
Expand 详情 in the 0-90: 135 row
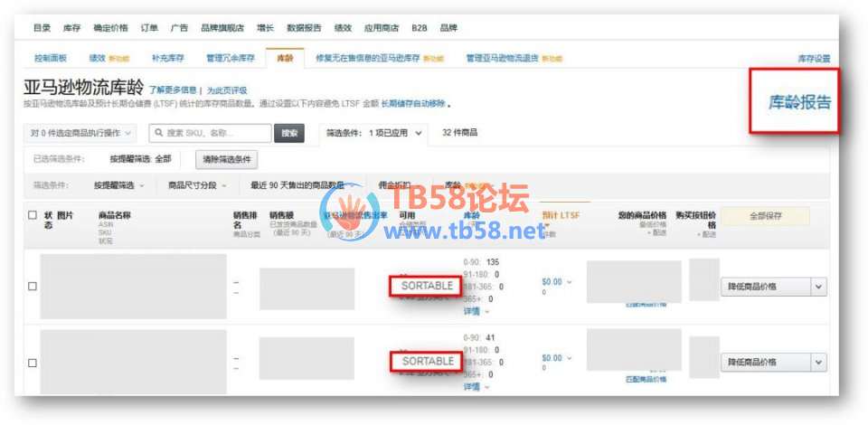pyautogui.click(x=476, y=312)
